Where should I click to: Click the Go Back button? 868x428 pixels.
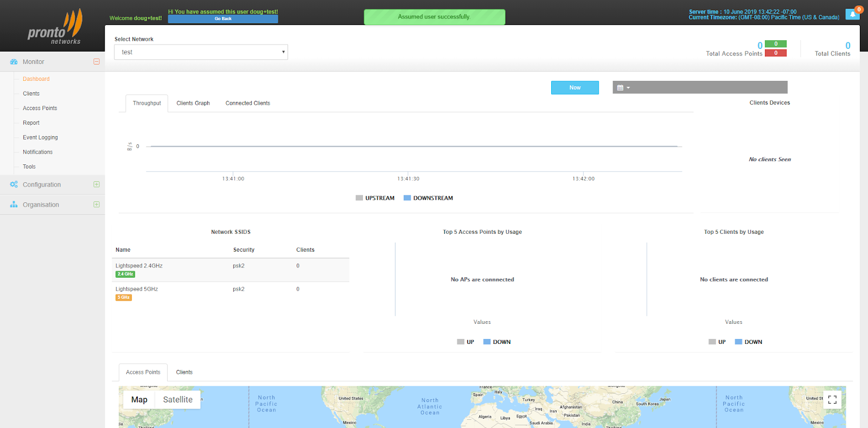[x=223, y=19]
